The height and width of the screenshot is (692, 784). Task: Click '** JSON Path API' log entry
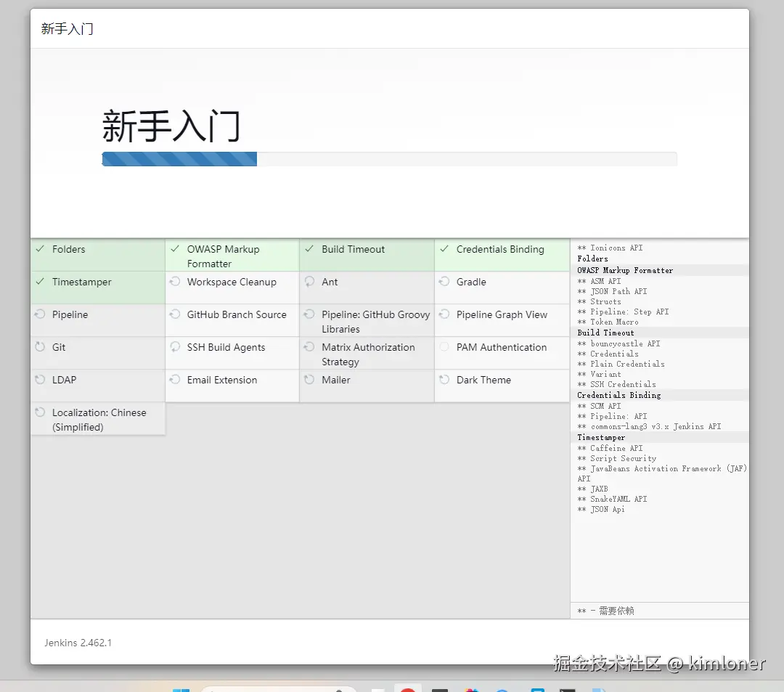612,291
